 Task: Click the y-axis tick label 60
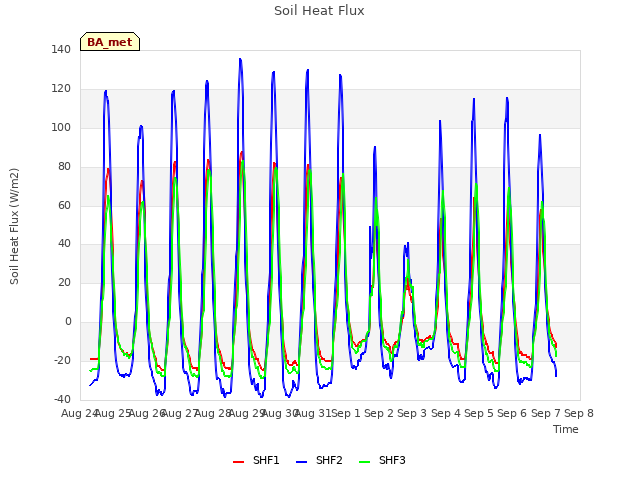coord(64,205)
